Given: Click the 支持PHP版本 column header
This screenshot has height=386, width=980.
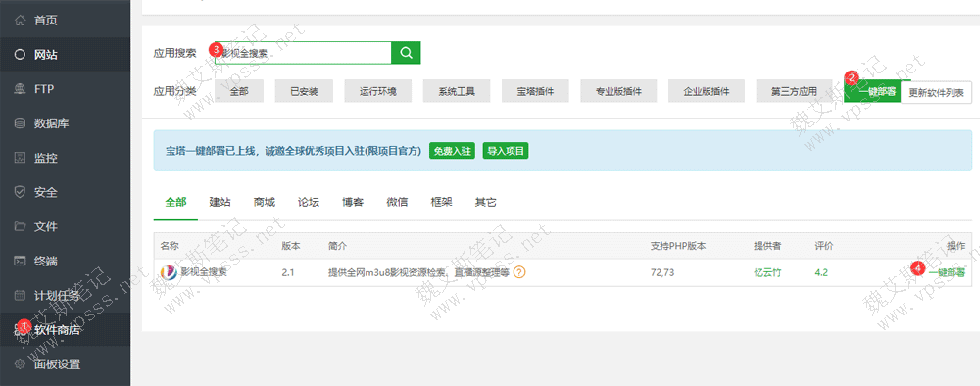Looking at the screenshot, I should click(678, 246).
